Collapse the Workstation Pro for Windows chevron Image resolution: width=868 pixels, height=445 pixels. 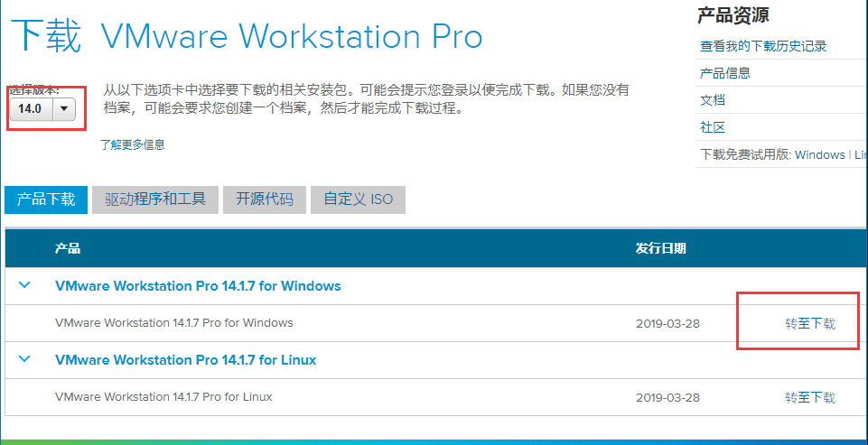(25, 285)
